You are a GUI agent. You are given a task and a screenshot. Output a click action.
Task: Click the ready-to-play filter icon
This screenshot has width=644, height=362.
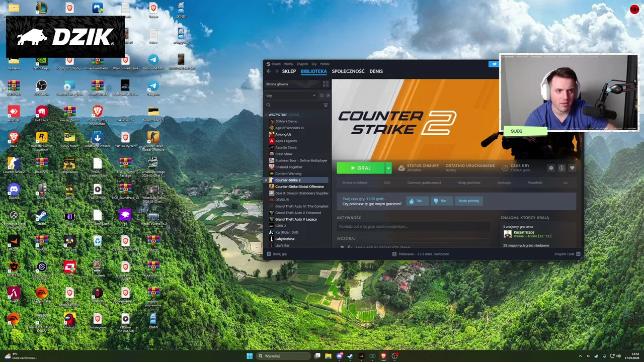coord(328,96)
